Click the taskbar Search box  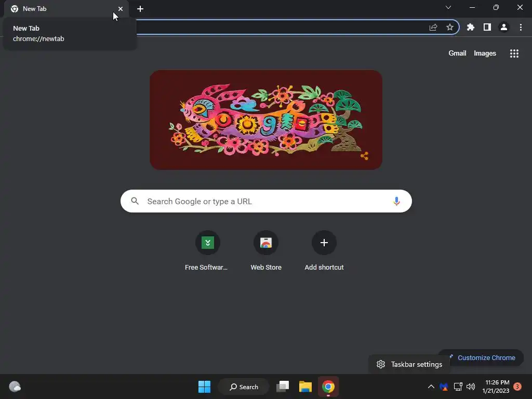coord(244,387)
